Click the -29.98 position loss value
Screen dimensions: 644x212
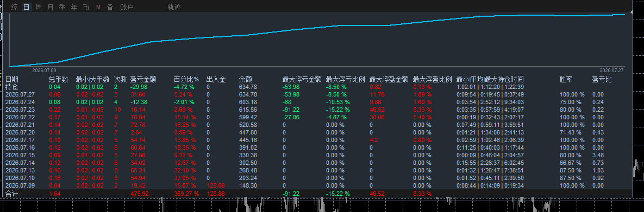pyautogui.click(x=139, y=87)
